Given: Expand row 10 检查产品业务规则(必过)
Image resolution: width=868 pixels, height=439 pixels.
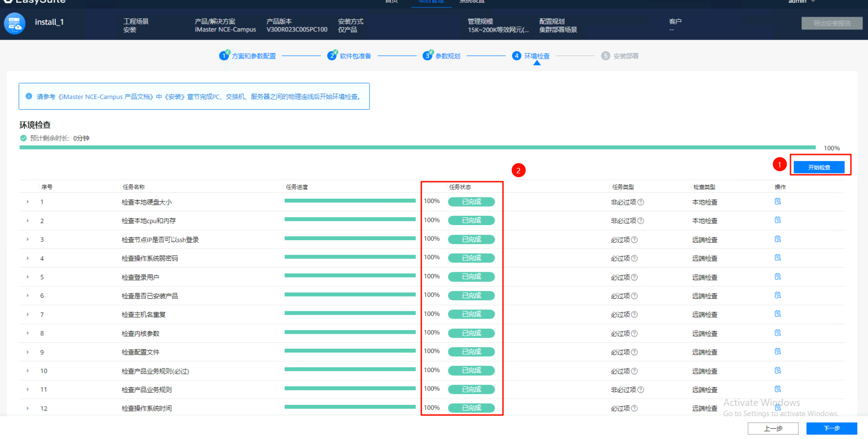Looking at the screenshot, I should tap(28, 371).
